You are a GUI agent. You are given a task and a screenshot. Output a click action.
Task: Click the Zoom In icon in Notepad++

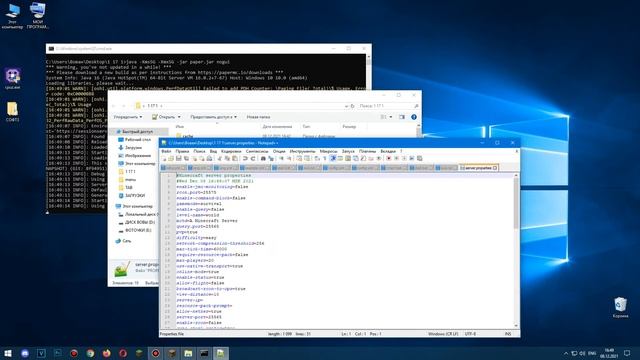[x=281, y=158]
